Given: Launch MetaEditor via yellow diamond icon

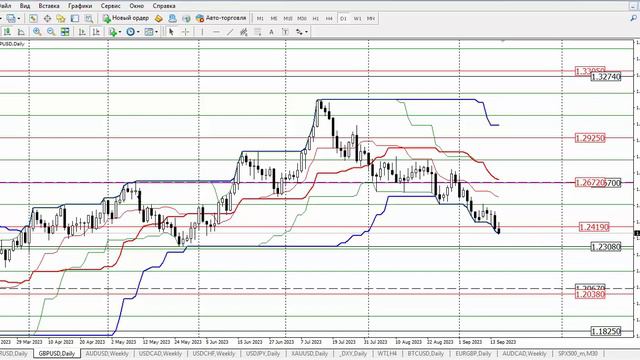Looking at the screenshot, I should point(159,18).
